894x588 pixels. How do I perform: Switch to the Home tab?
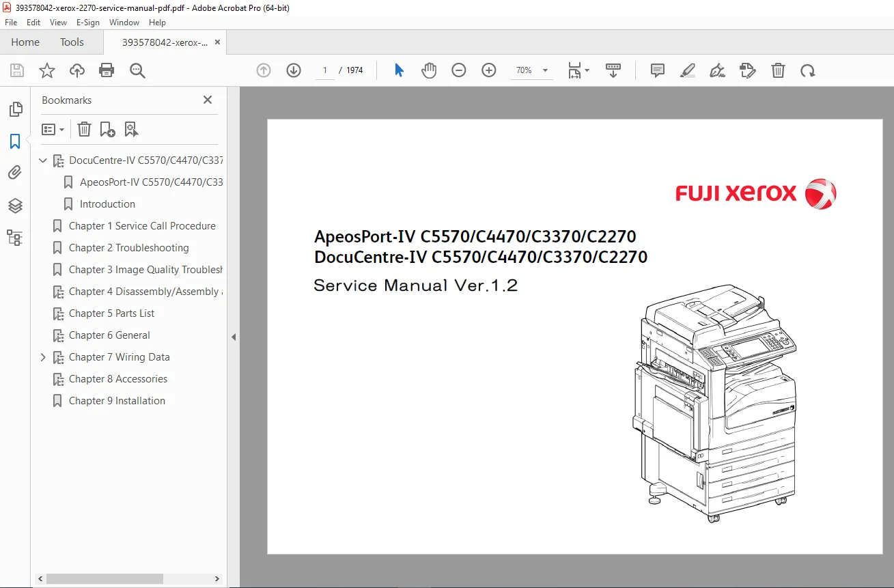[25, 42]
